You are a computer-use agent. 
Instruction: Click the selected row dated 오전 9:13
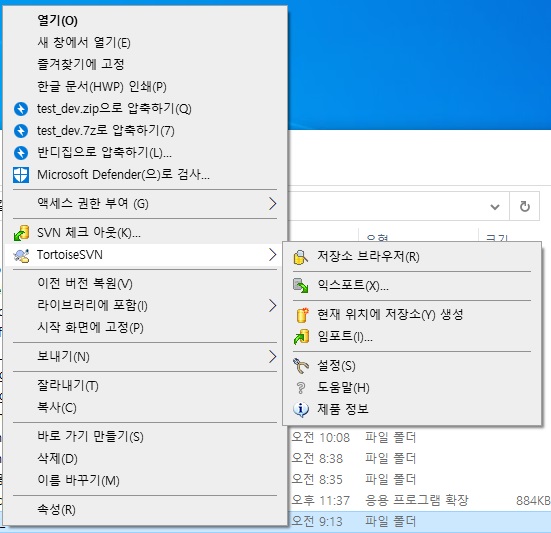(420, 521)
